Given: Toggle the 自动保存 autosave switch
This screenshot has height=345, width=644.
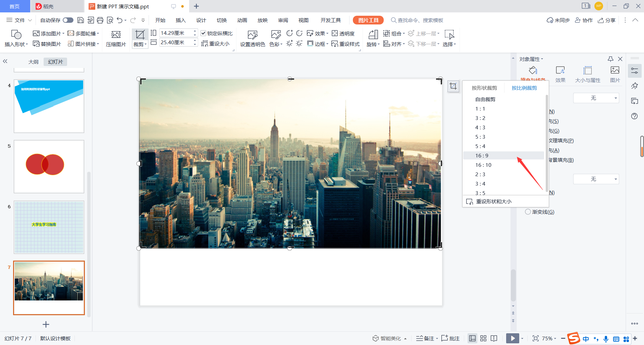Looking at the screenshot, I should coord(68,20).
